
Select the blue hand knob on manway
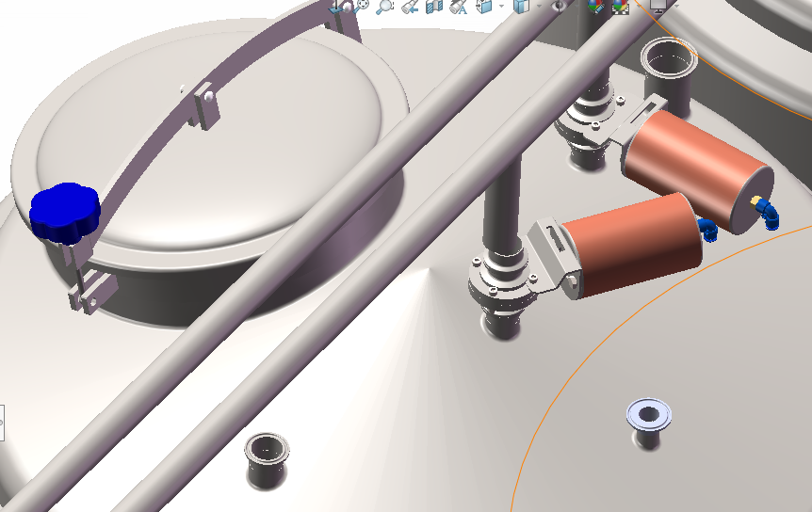pyautogui.click(x=64, y=213)
